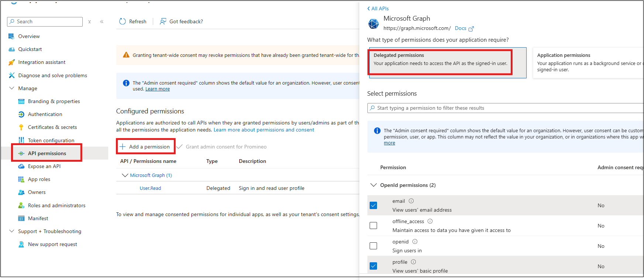Click the Permission column header

pos(393,167)
